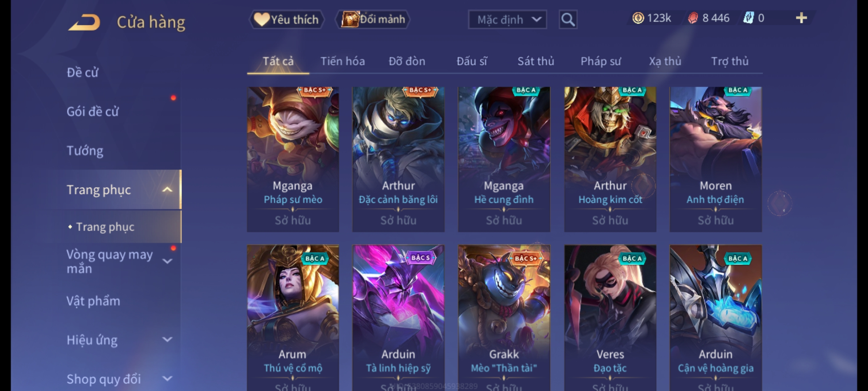Screen dimensions: 868x391
Task: Tap the blue voucher icon showing 0
Action: pos(748,18)
